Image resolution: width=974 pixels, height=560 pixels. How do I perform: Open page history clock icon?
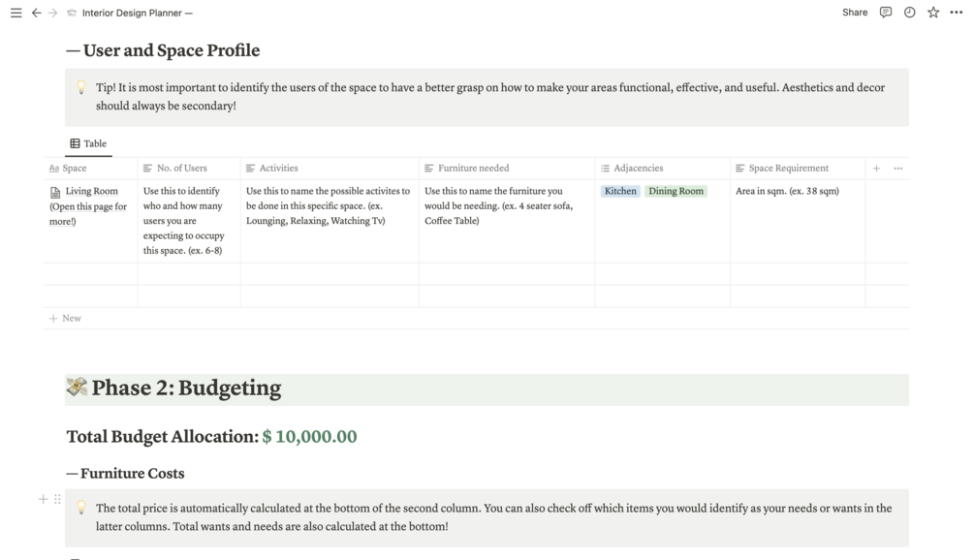[x=909, y=13]
